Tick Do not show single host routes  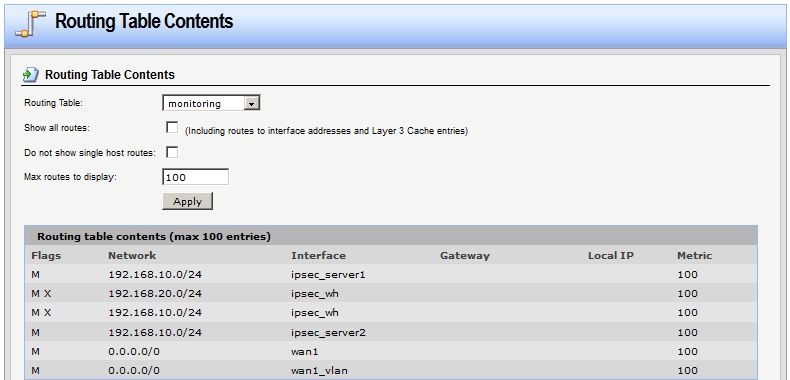pyautogui.click(x=172, y=152)
